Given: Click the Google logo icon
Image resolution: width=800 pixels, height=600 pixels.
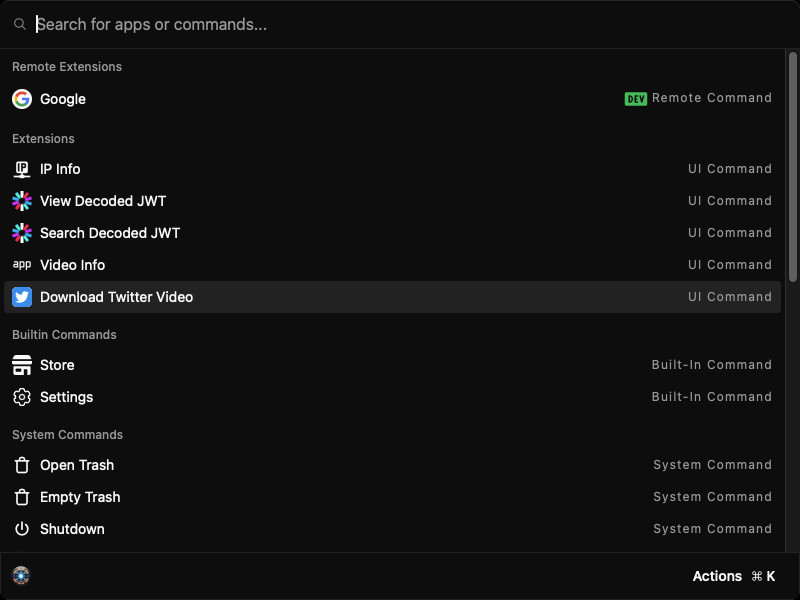Looking at the screenshot, I should click(x=22, y=99).
